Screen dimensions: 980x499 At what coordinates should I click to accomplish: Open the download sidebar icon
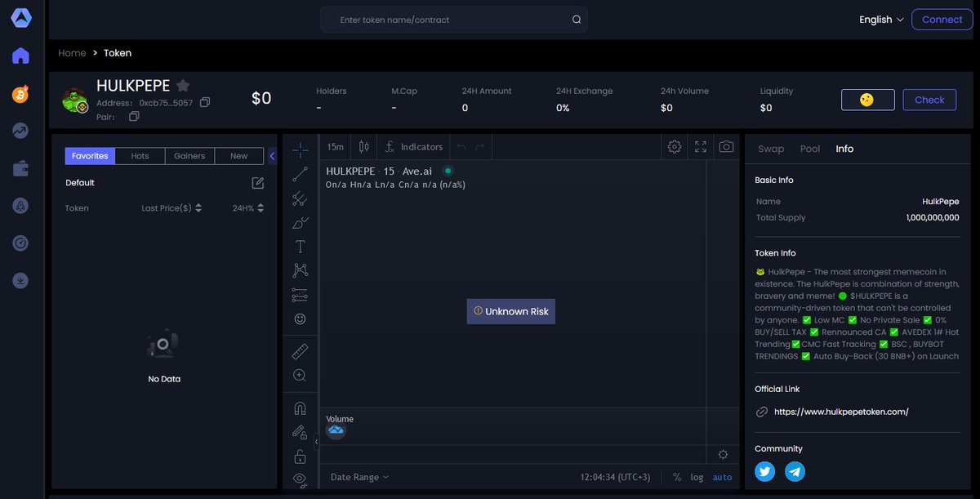click(20, 280)
